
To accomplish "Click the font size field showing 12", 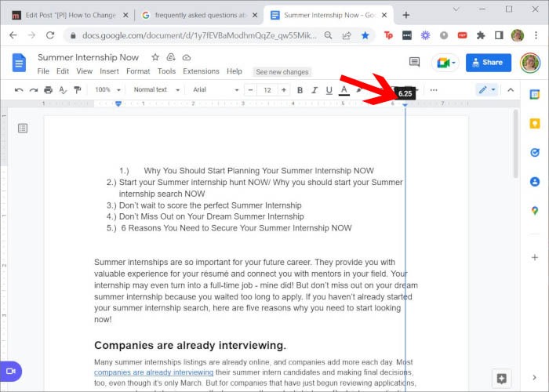I will tap(267, 90).
